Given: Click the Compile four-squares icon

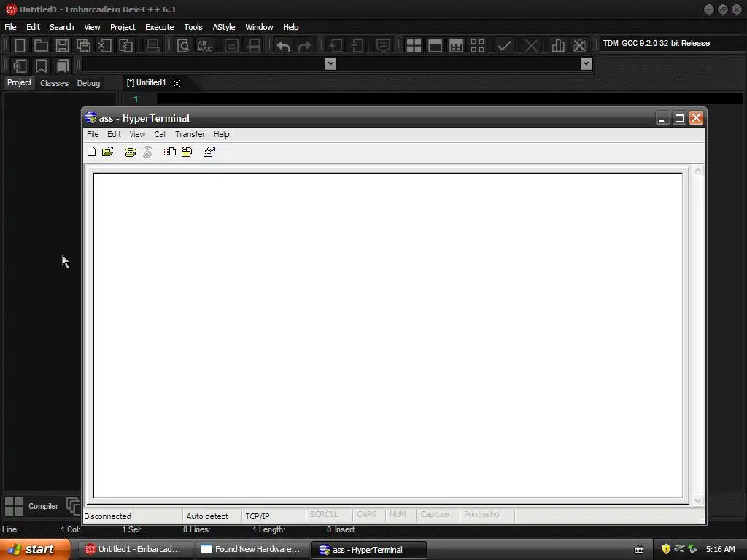Looking at the screenshot, I should 414,46.
